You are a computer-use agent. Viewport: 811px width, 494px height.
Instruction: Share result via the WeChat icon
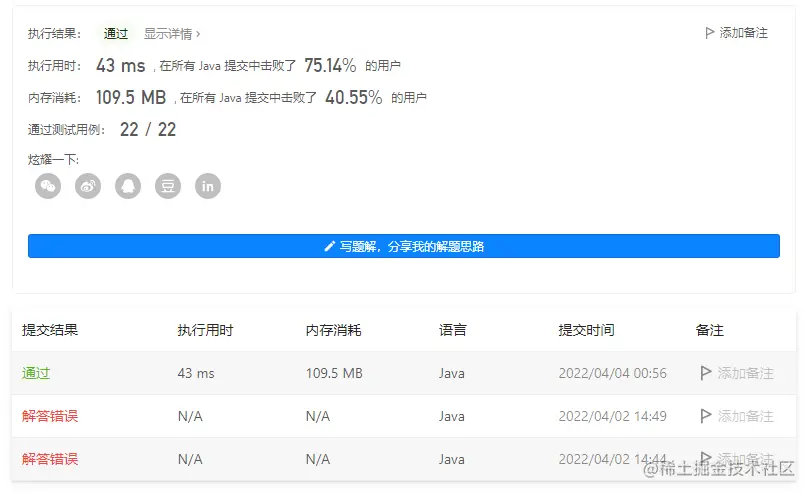tap(48, 186)
